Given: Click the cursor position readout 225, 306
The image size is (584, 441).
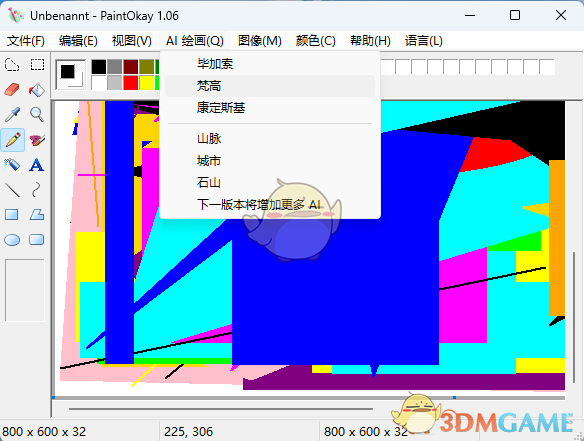Looking at the screenshot, I should pos(188,432).
